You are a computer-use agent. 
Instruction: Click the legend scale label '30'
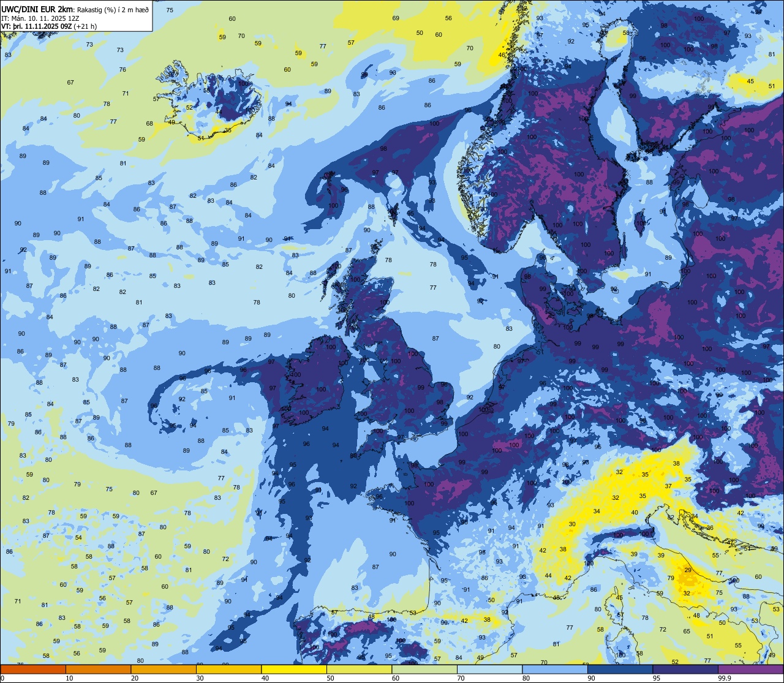200,678
